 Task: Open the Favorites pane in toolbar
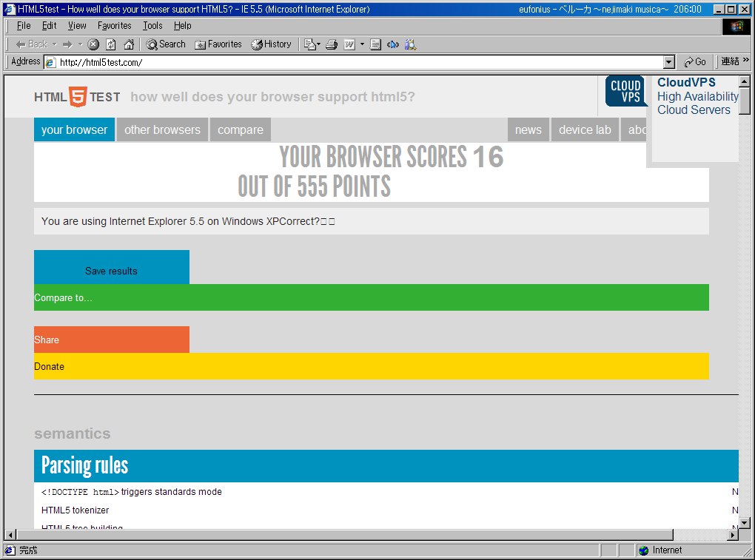tap(218, 44)
